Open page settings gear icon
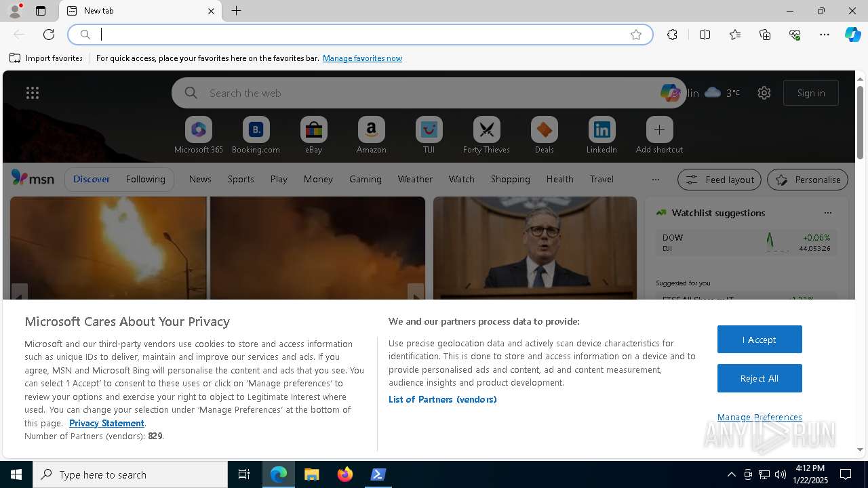868x488 pixels. 764,93
